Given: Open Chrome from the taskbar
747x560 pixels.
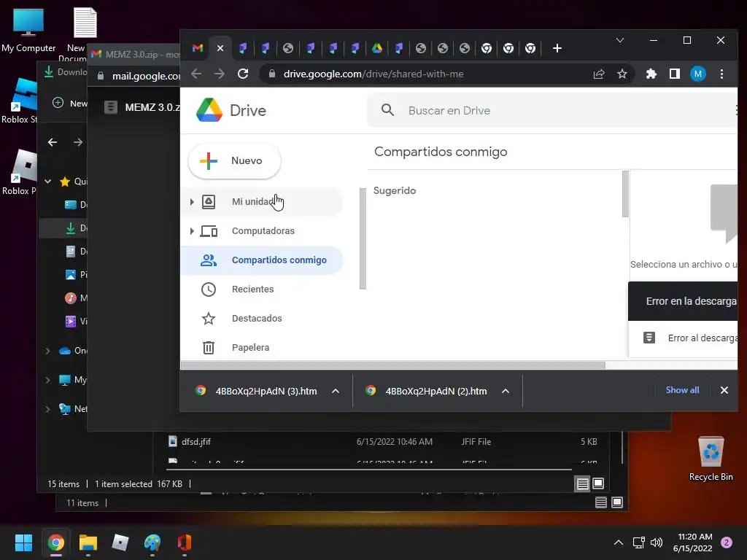Looking at the screenshot, I should (55, 542).
